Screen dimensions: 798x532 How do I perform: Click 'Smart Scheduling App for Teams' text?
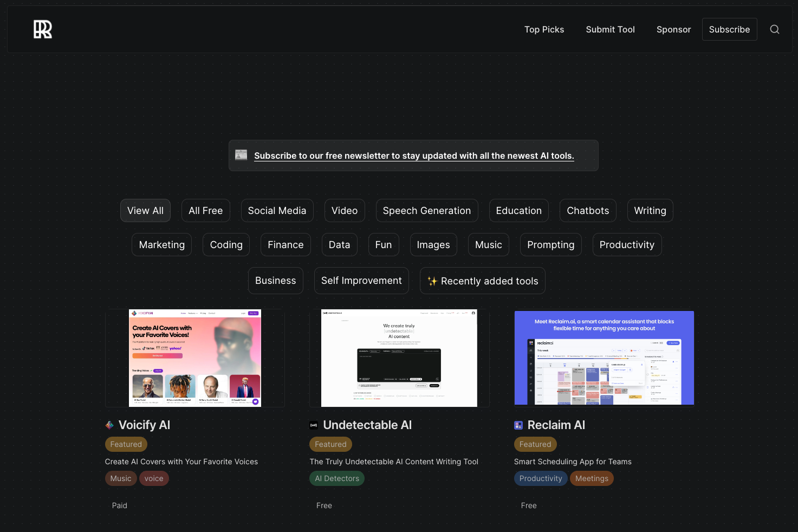(573, 462)
